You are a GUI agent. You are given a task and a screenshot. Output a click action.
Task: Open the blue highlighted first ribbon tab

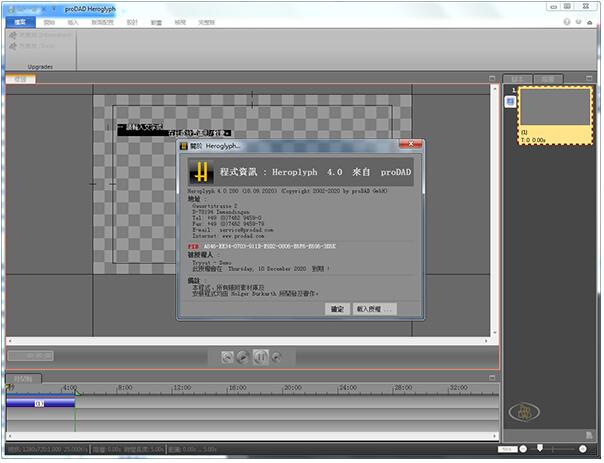(20, 22)
